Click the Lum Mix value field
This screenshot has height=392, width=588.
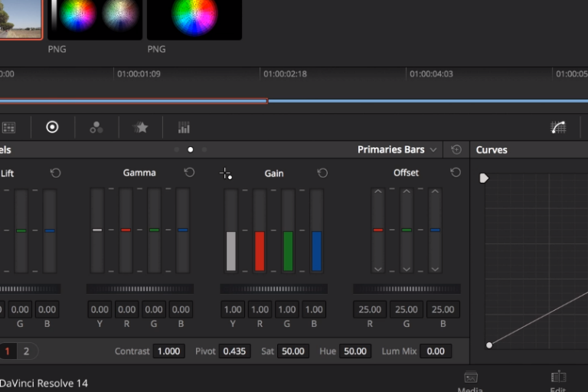[436, 351]
